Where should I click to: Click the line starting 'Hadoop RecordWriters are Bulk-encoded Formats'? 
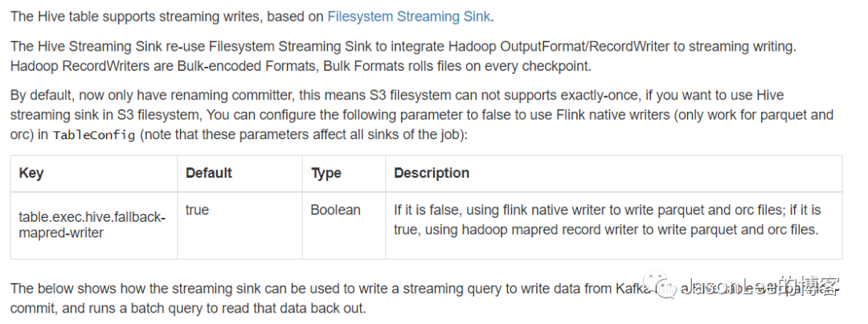(301, 67)
